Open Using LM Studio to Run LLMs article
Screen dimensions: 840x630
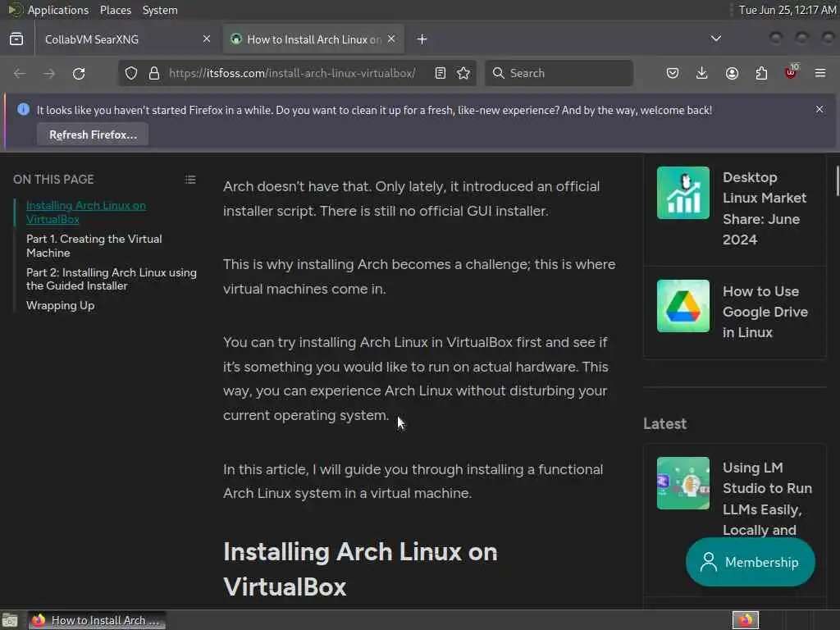[767, 499]
